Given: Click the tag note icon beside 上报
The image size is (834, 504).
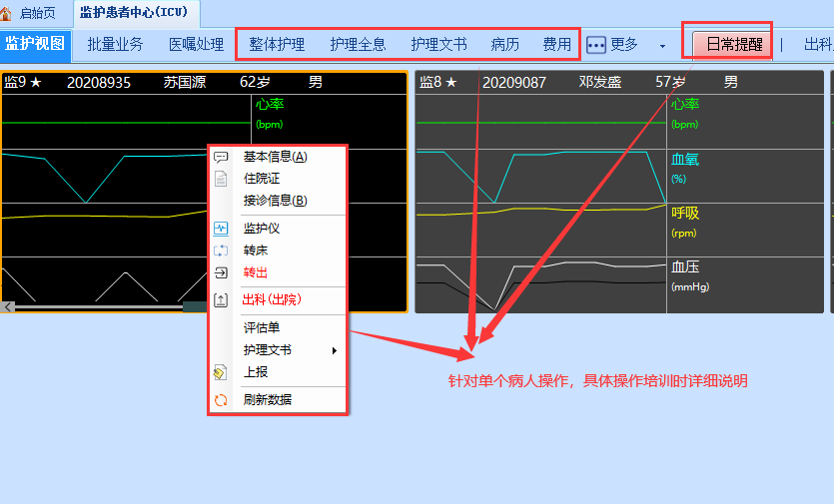Looking at the screenshot, I should click(220, 372).
